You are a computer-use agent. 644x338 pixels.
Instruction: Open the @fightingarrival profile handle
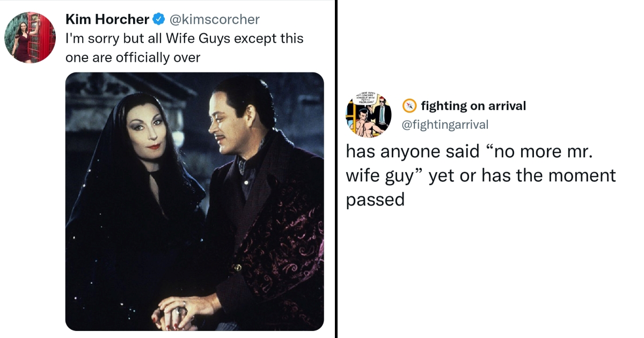click(x=445, y=124)
